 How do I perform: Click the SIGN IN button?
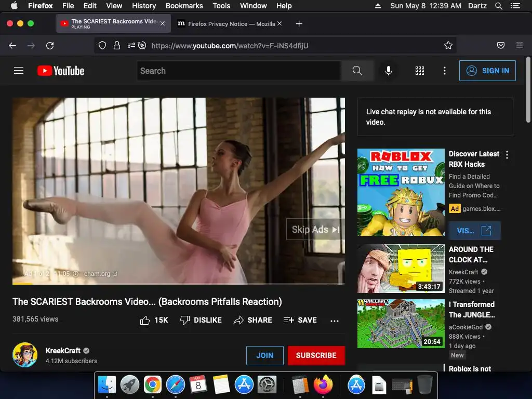pyautogui.click(x=487, y=71)
